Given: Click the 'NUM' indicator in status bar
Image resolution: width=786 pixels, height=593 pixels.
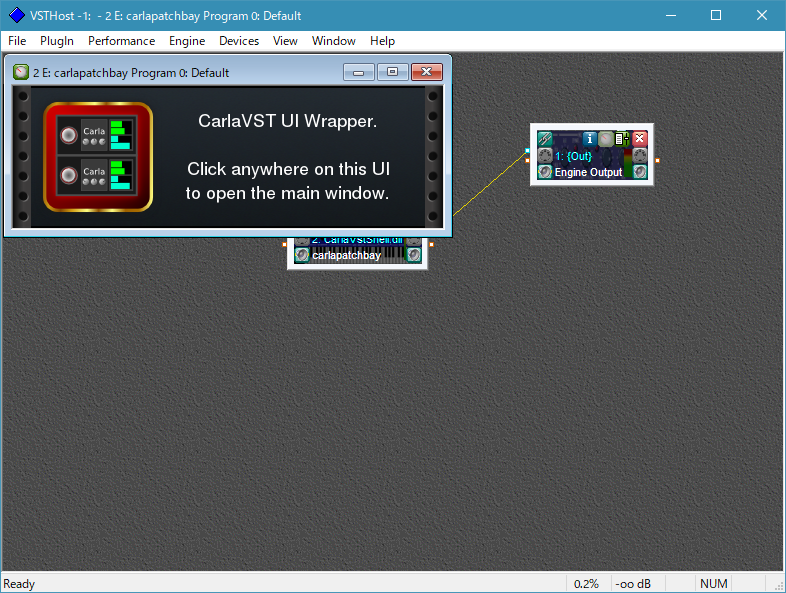Looking at the screenshot, I should pos(714,584).
